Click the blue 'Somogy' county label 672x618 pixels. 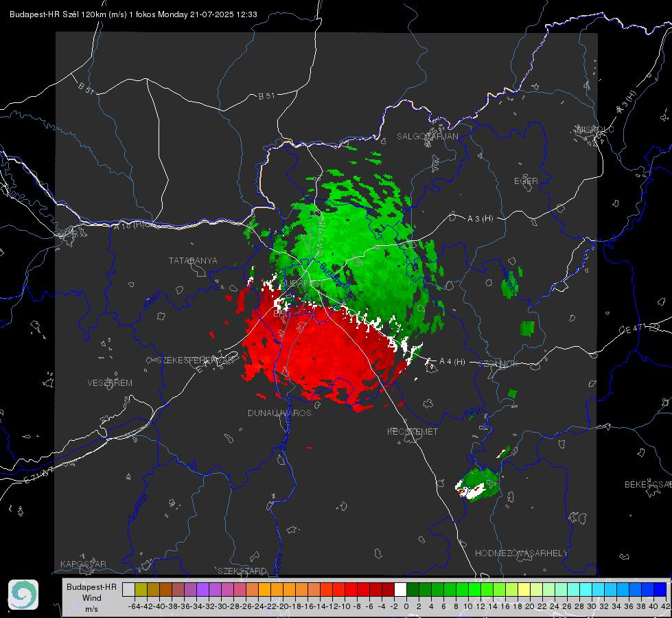pos(137,507)
